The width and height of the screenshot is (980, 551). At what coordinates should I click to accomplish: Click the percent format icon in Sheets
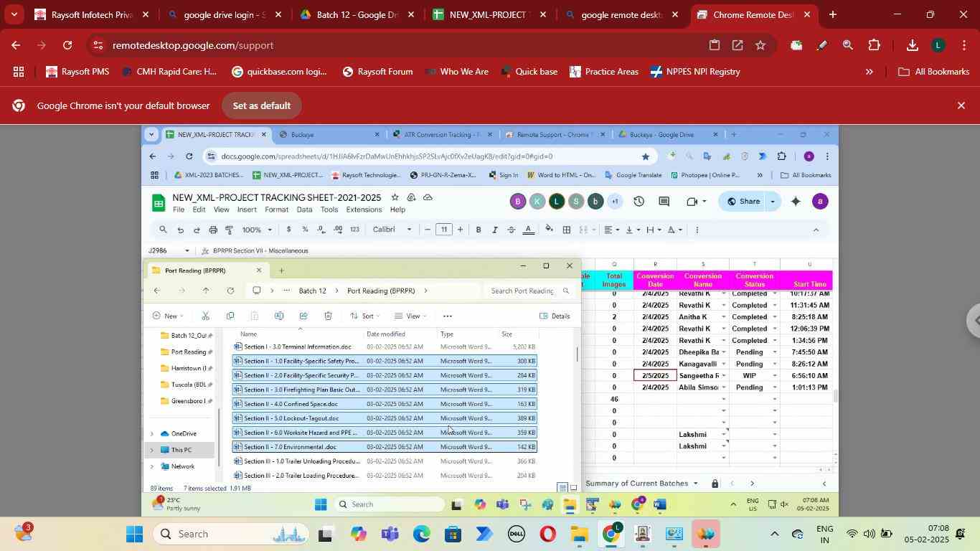(x=305, y=230)
